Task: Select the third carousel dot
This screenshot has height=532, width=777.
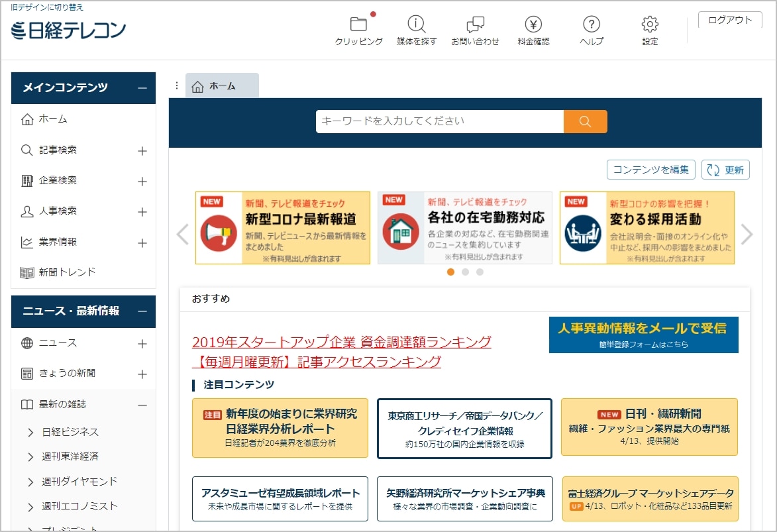Action: (x=480, y=272)
